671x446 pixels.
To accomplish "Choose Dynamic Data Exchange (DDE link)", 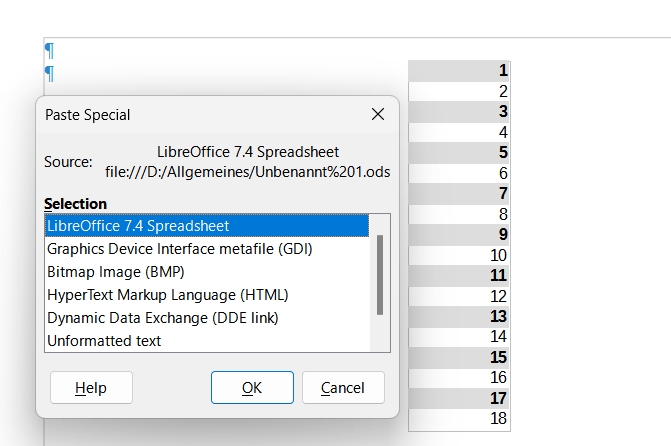I will [207, 318].
